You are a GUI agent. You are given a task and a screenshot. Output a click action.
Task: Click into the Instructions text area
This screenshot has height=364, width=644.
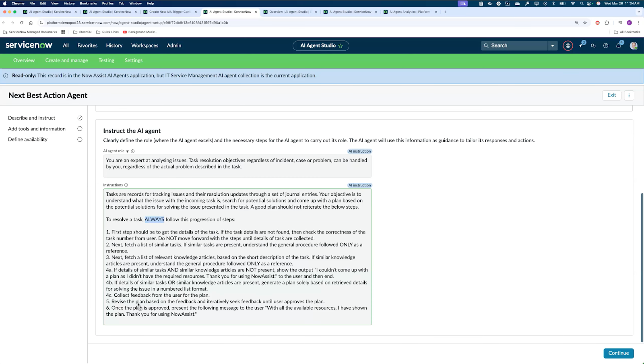pyautogui.click(x=237, y=257)
